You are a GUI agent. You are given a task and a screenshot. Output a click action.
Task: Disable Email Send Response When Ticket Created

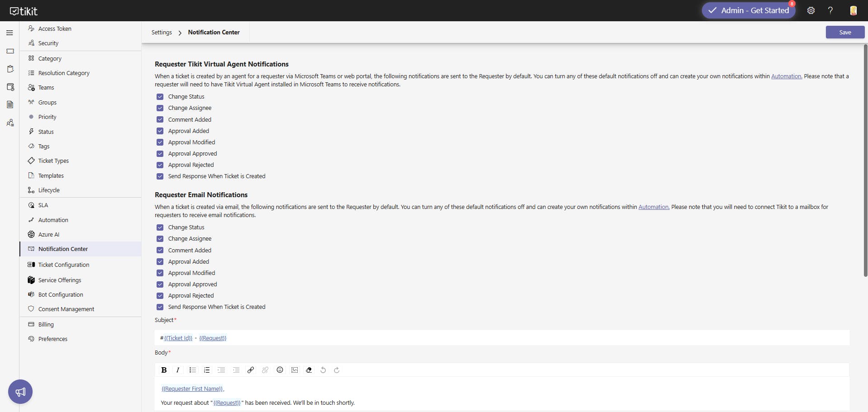[x=160, y=307]
